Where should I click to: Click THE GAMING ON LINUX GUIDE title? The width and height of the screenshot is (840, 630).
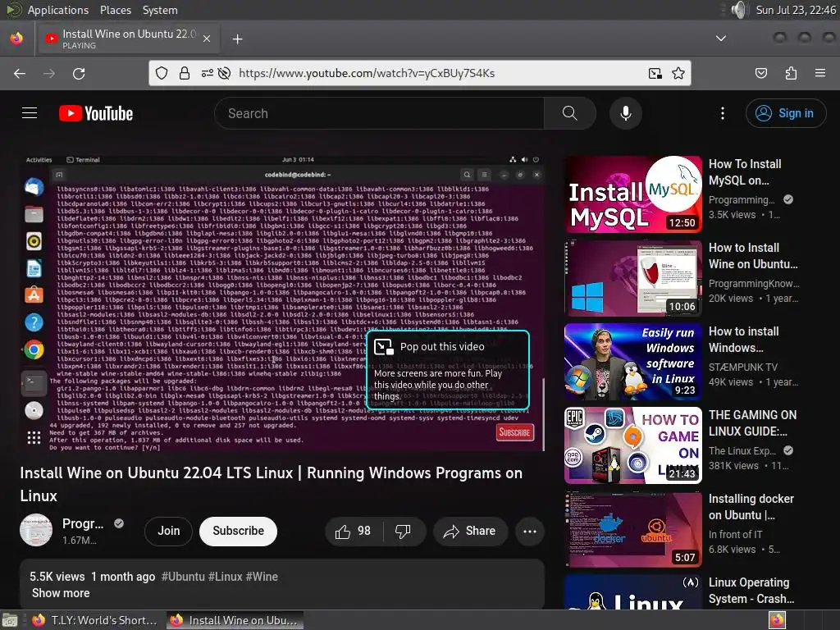pos(753,422)
